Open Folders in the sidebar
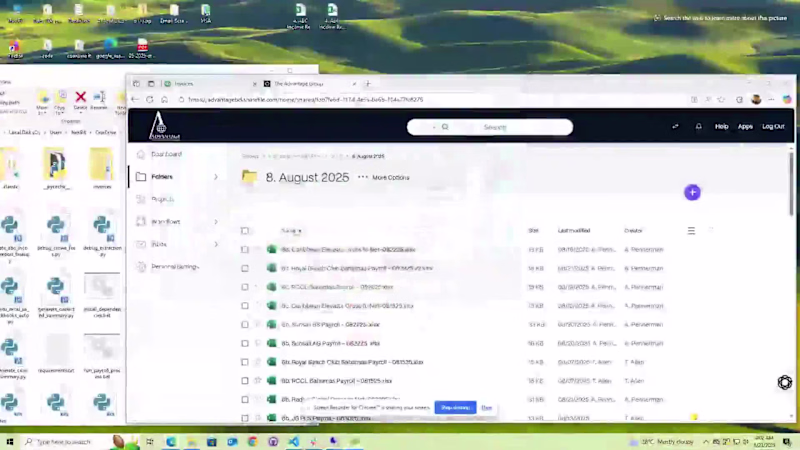Screen dimensions: 800x450 [x=162, y=177]
